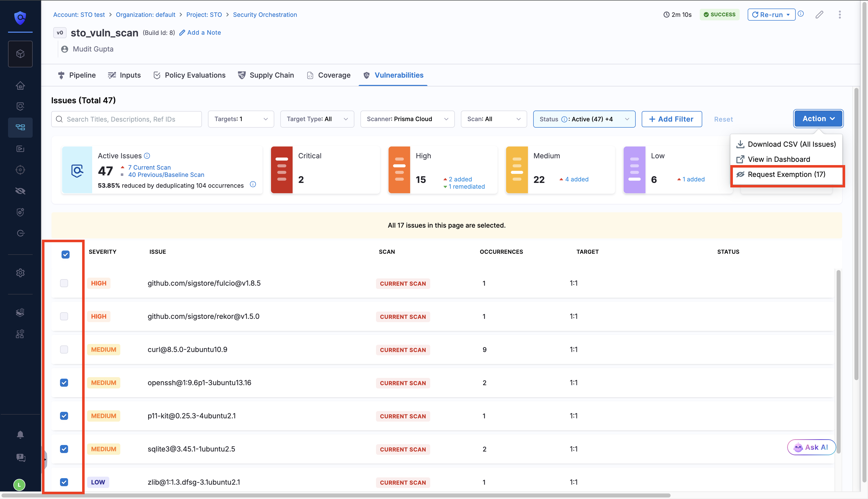Open the Policy Evaluations tab
Viewport: 868px width, 499px height.
[x=189, y=75]
